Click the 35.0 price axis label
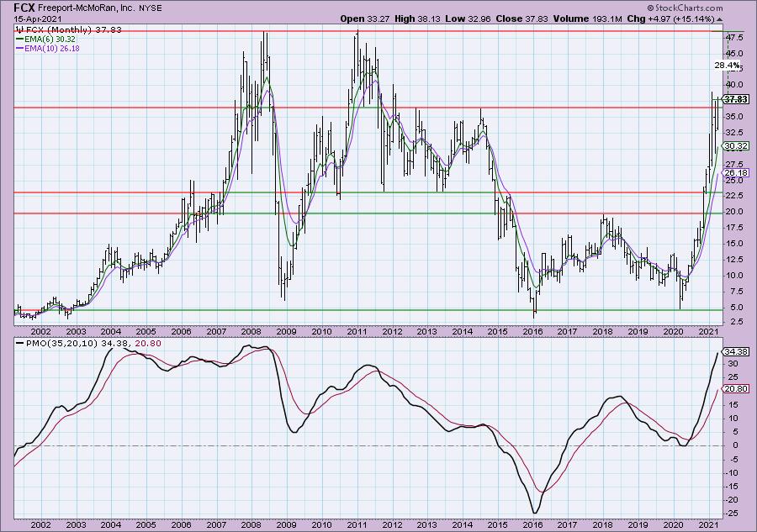This screenshot has height=532, width=757. coord(735,116)
